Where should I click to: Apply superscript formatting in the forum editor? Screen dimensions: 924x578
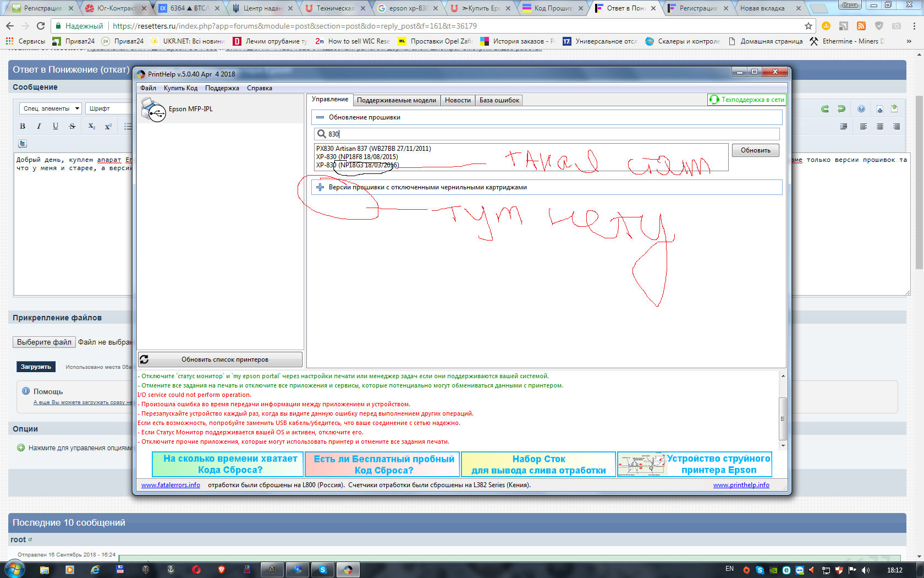pyautogui.click(x=108, y=127)
